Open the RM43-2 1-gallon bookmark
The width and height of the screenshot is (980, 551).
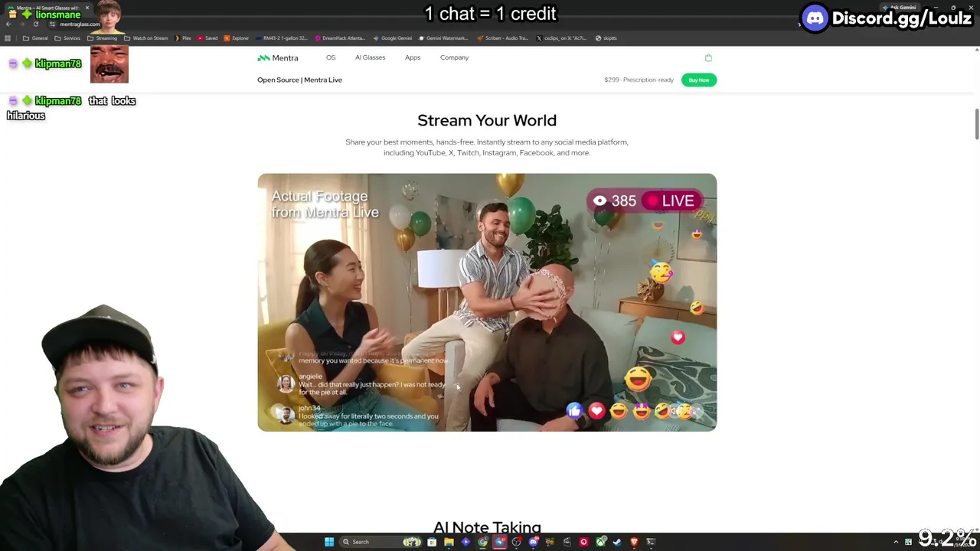[282, 38]
